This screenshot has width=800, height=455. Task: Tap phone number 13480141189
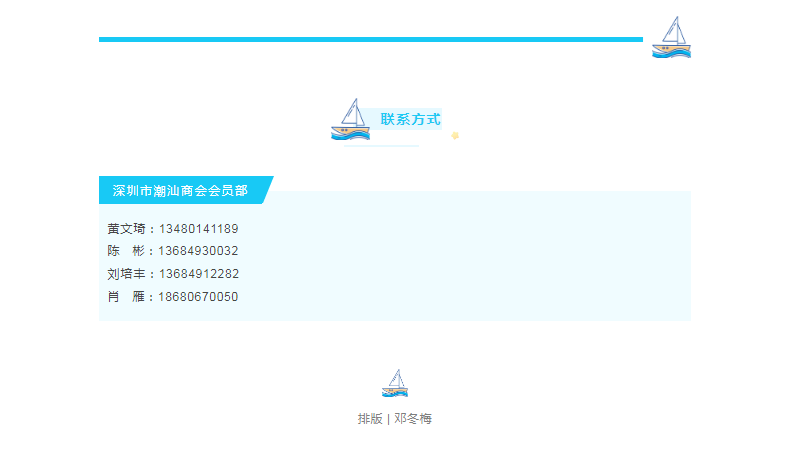198,229
